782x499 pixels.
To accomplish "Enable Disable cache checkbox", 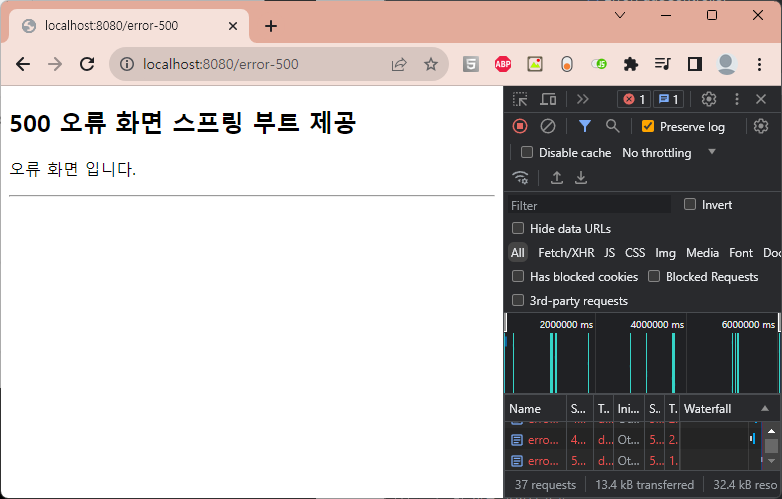I will 527,152.
